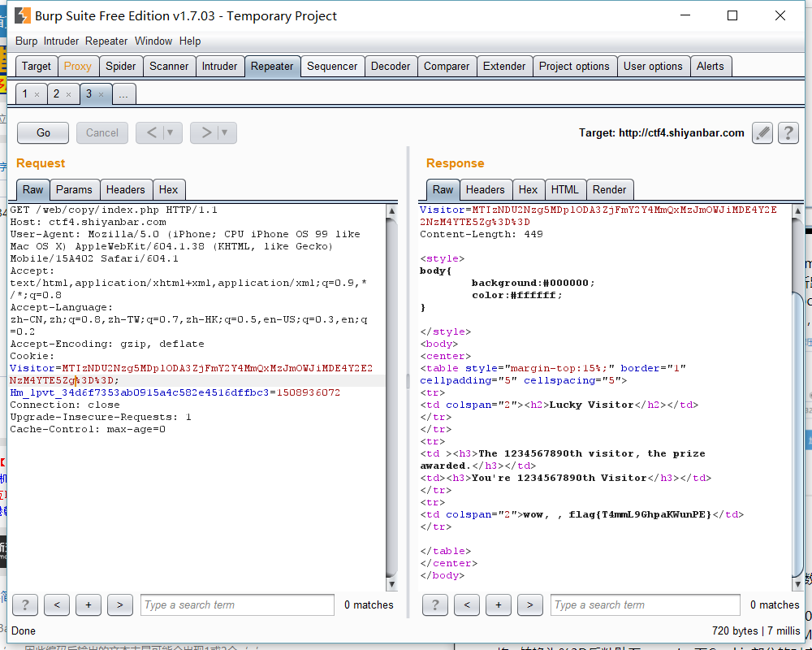Close Repeater tab 1 with its x
Screen dimensions: 812x650
[37, 95]
